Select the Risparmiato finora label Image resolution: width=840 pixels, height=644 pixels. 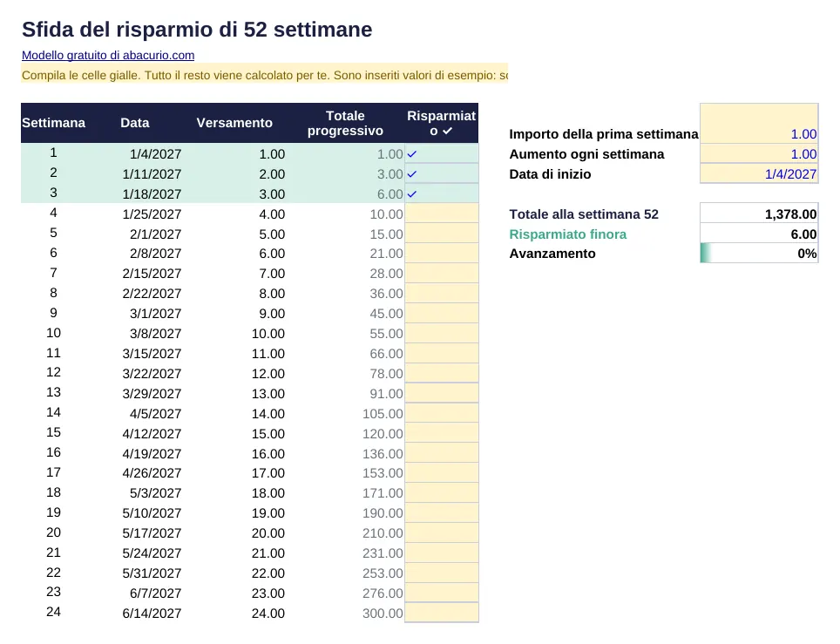(x=568, y=234)
